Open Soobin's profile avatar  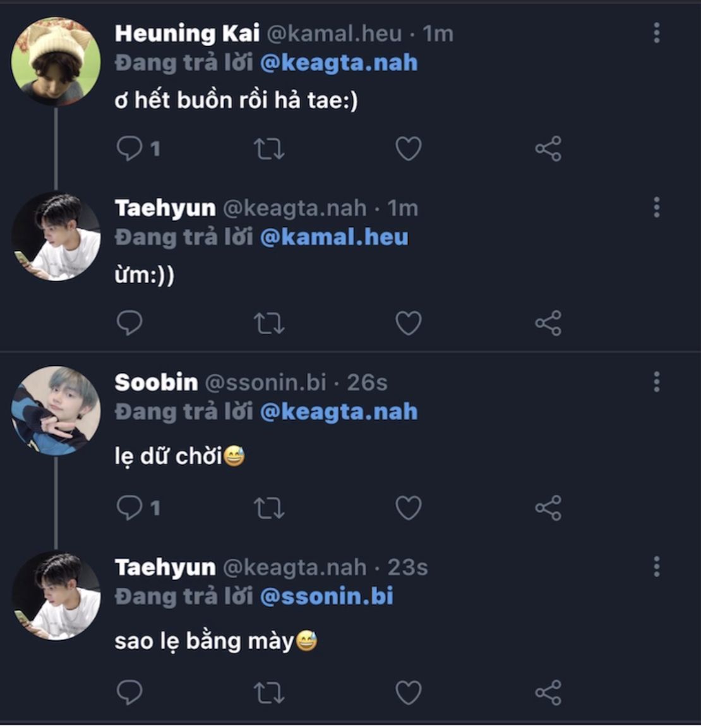[x=56, y=410]
